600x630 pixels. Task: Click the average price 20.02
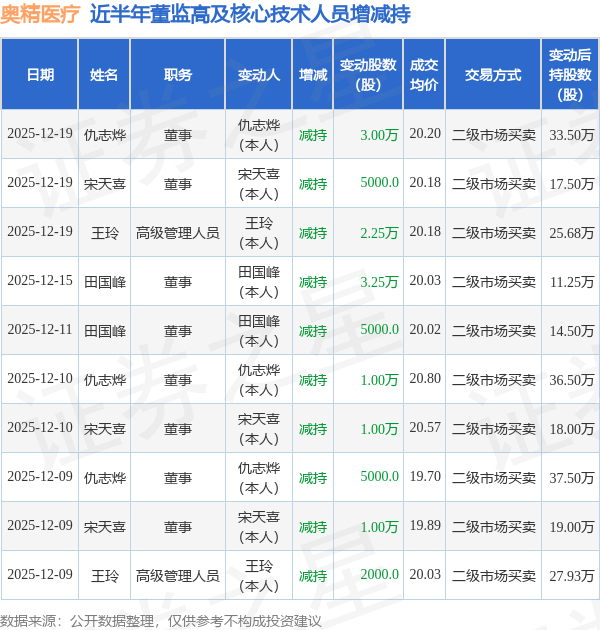point(425,329)
